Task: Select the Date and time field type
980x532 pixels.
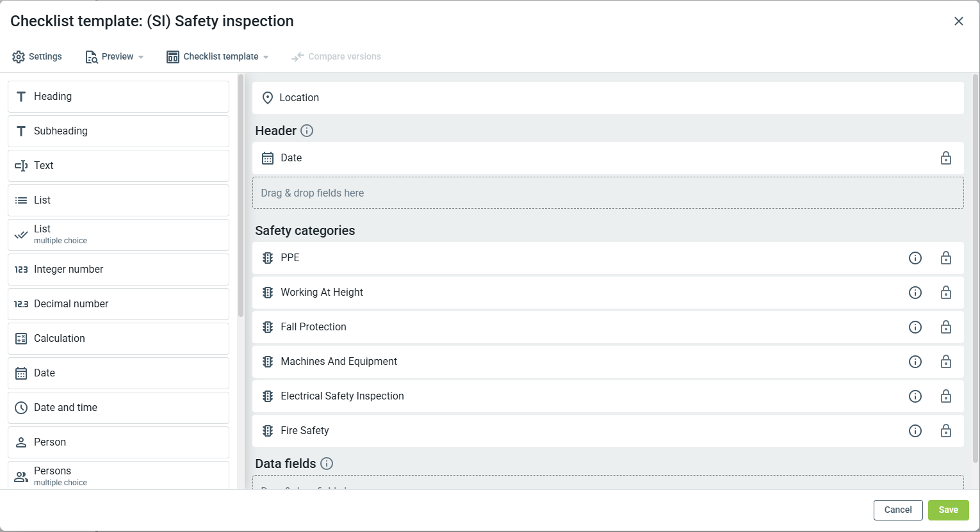Action: click(x=118, y=408)
